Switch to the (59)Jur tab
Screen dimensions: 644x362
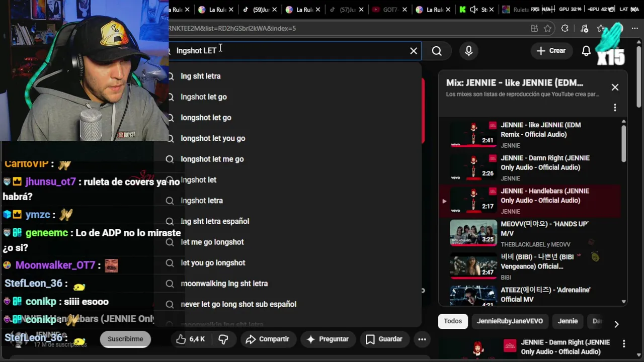[x=260, y=10]
